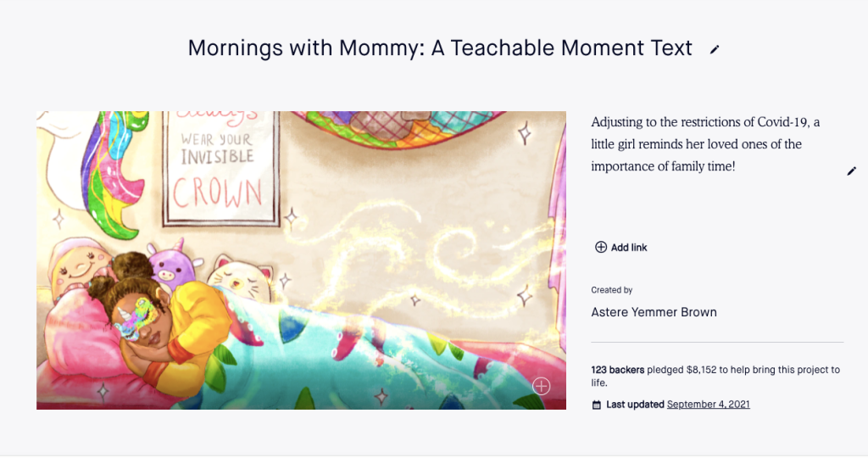
Task: Open the September 4, 2021 update link
Action: (708, 405)
